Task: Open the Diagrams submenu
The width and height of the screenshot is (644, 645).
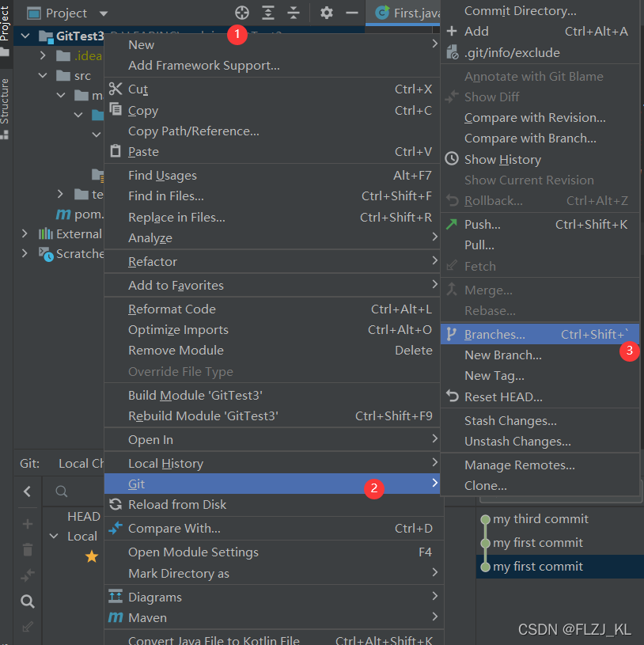Action: click(x=272, y=597)
